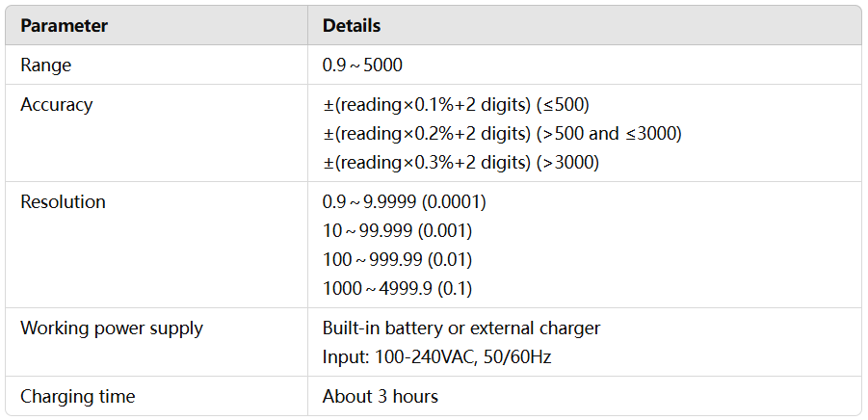Select the Resolution row label
This screenshot has height=420, width=868.
(x=64, y=201)
